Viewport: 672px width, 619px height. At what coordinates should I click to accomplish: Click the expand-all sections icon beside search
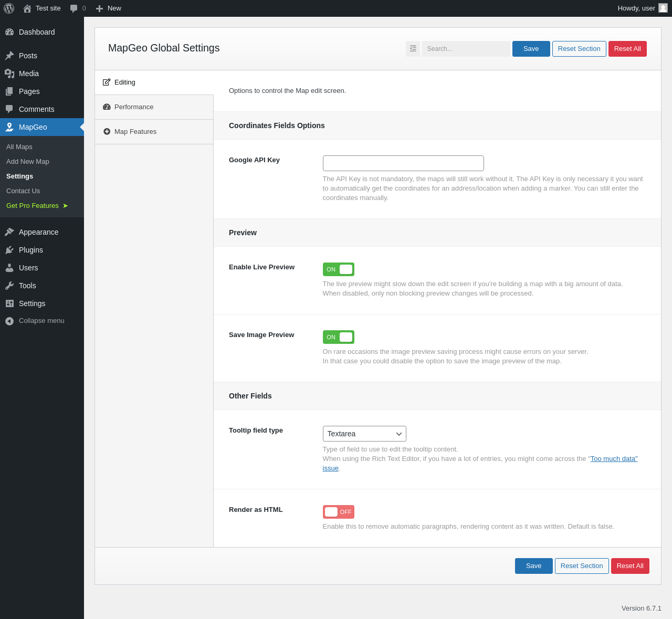tap(413, 49)
